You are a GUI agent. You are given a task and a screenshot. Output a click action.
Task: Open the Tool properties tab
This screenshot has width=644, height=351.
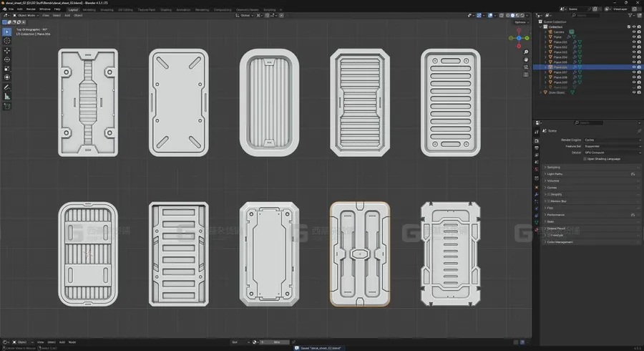click(537, 132)
